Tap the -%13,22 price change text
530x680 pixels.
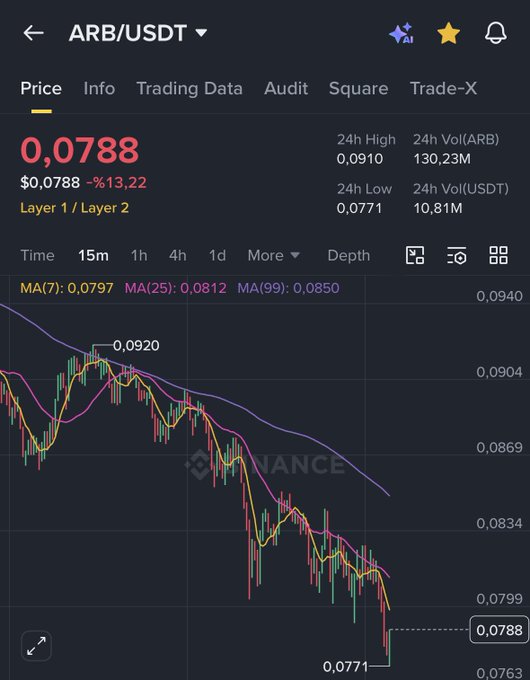coord(116,183)
